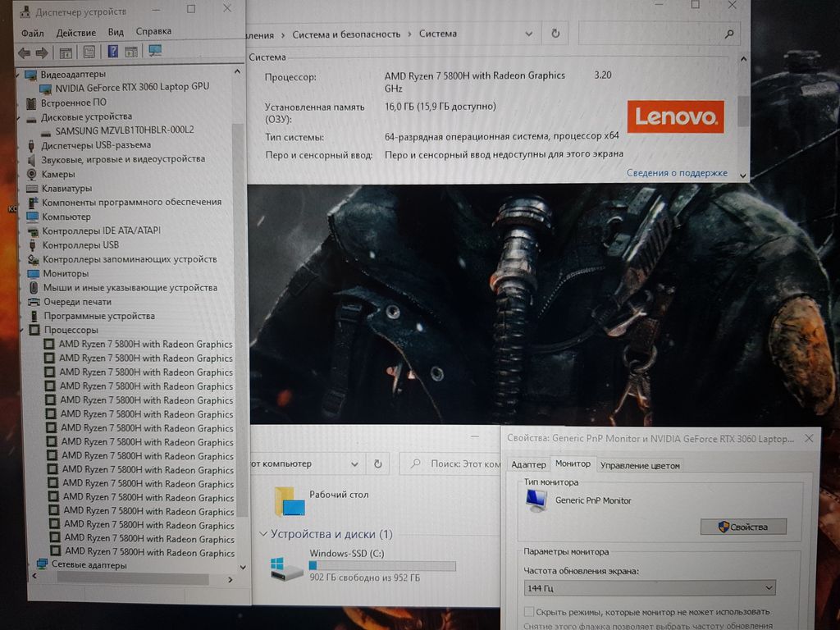Click the search magnifier icon in Control Panel
Image resolution: width=840 pixels, height=630 pixels.
pos(728,34)
